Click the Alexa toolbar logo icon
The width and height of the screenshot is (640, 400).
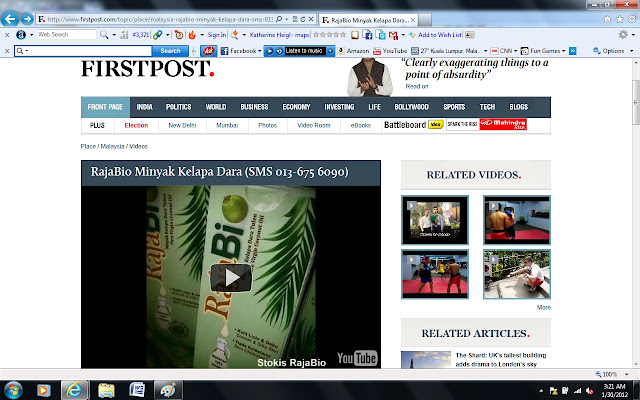[21, 35]
